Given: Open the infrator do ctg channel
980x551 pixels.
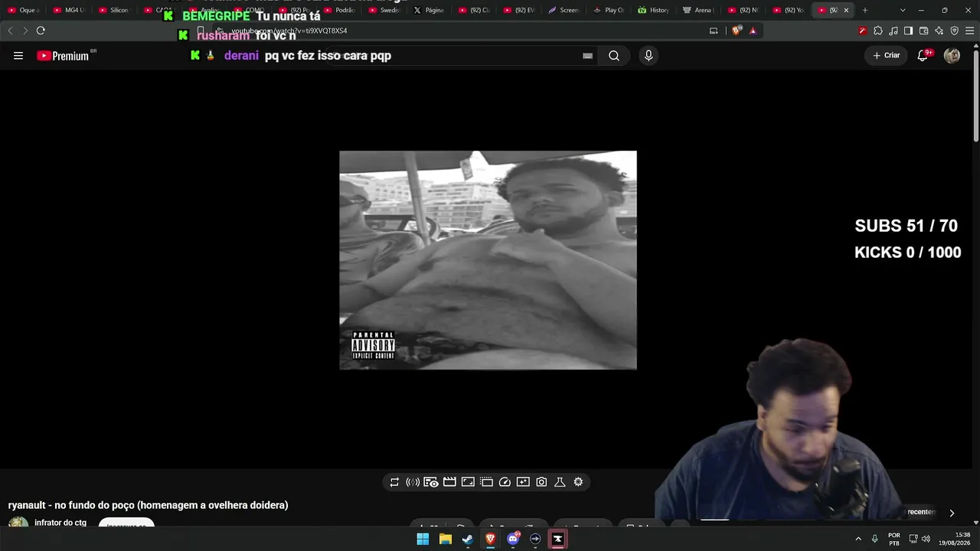Looking at the screenshot, I should click(x=60, y=523).
